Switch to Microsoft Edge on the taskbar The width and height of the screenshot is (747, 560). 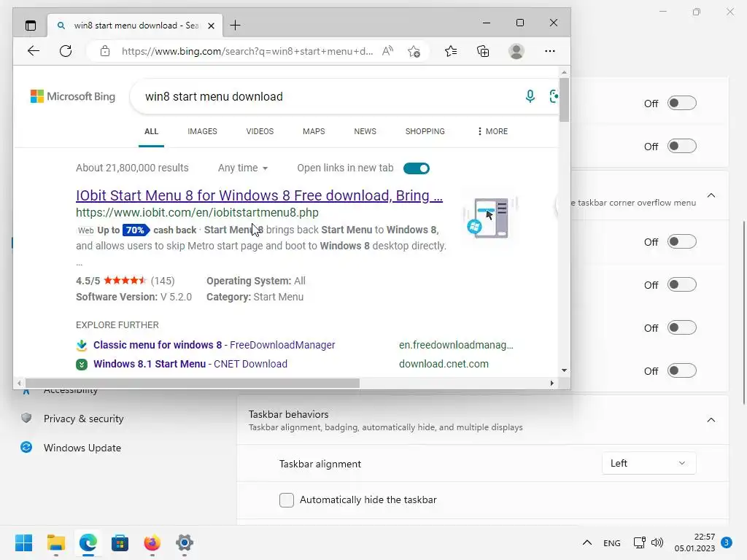88,542
